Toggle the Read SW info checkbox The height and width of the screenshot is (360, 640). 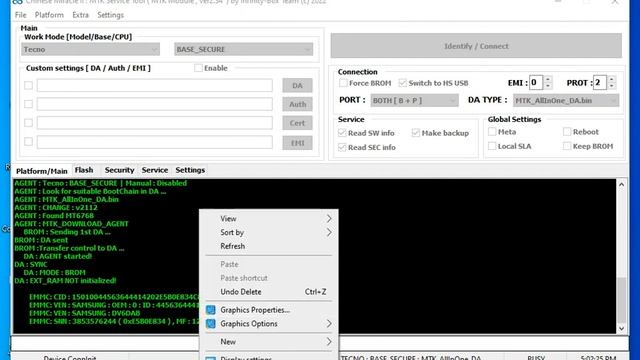click(x=342, y=133)
